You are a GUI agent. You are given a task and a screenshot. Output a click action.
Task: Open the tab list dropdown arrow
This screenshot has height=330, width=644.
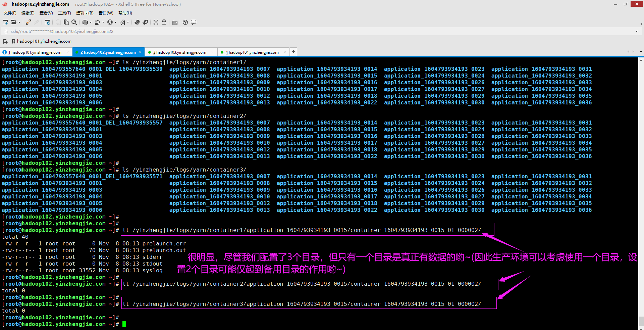point(641,52)
